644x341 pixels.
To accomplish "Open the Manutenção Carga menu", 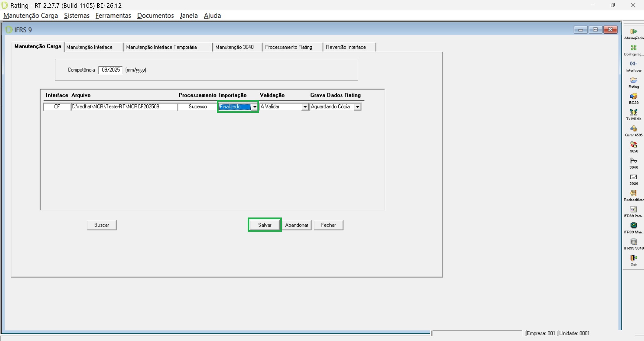I will click(31, 16).
